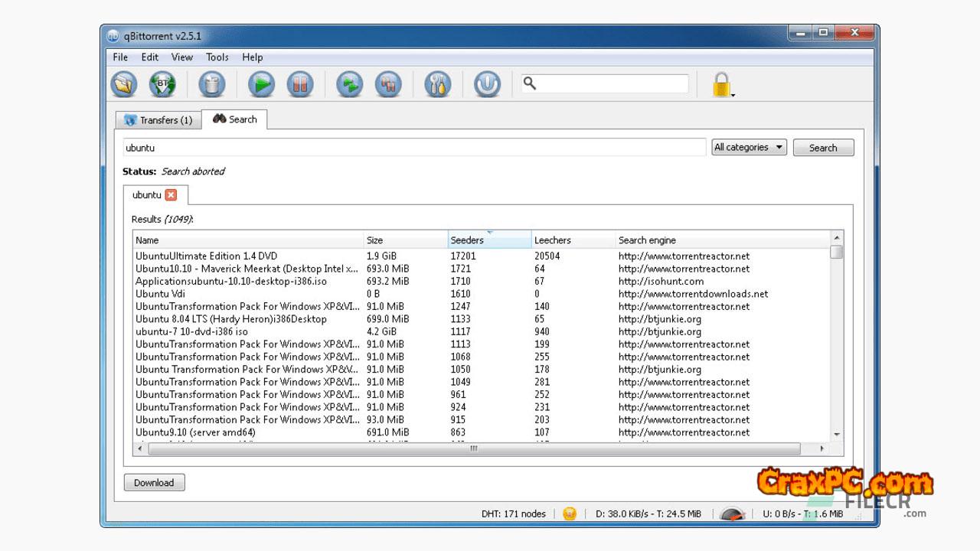Click the yellow connection status icon

569,514
